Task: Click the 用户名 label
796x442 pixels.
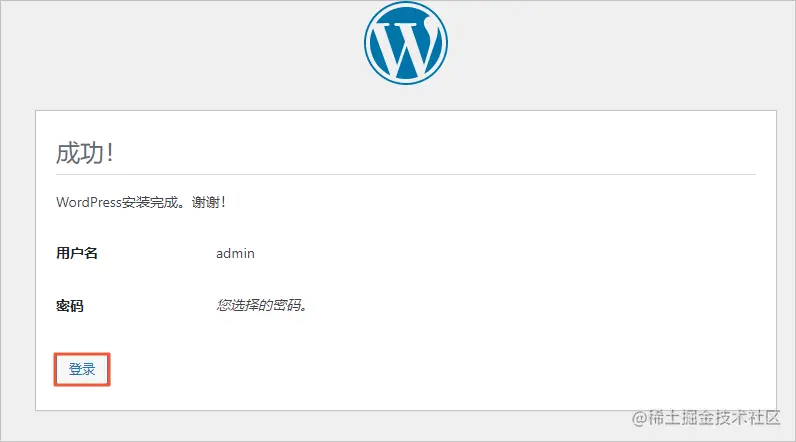Action: (77, 253)
